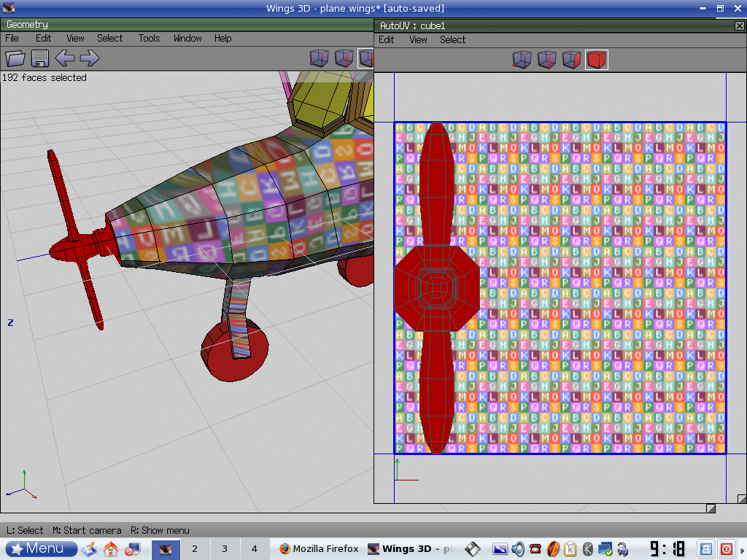Click the Open file folder icon
Screen dimensions: 747x560
(x=15, y=58)
